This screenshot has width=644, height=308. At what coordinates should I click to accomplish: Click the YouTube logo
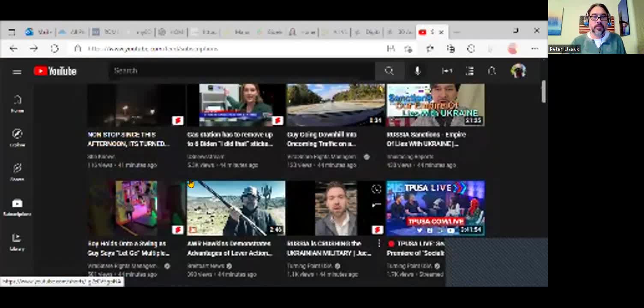pyautogui.click(x=55, y=71)
